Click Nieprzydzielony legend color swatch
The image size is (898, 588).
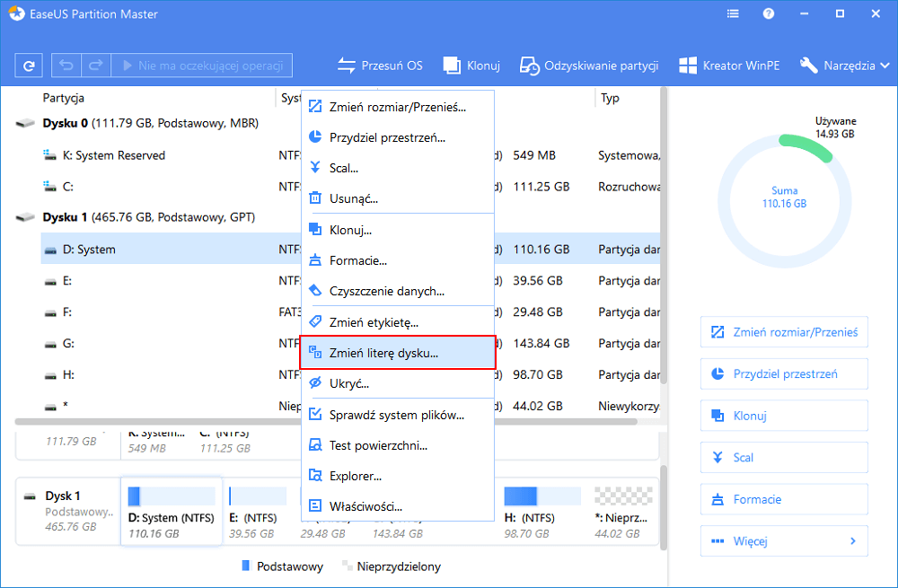[x=347, y=566]
